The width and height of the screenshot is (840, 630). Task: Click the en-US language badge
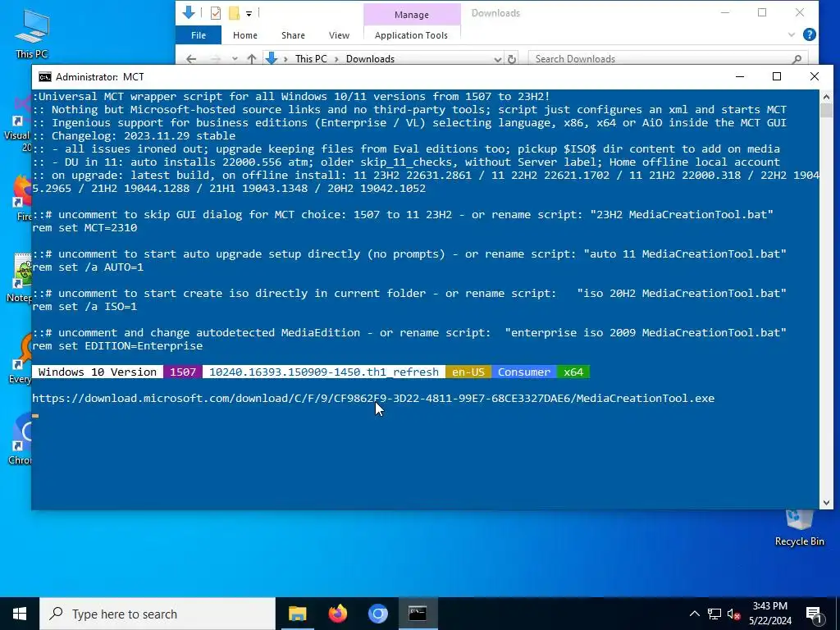[x=468, y=372]
